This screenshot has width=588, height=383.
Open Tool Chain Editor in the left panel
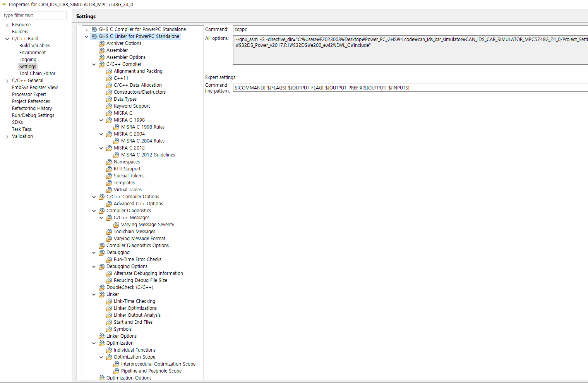click(37, 73)
